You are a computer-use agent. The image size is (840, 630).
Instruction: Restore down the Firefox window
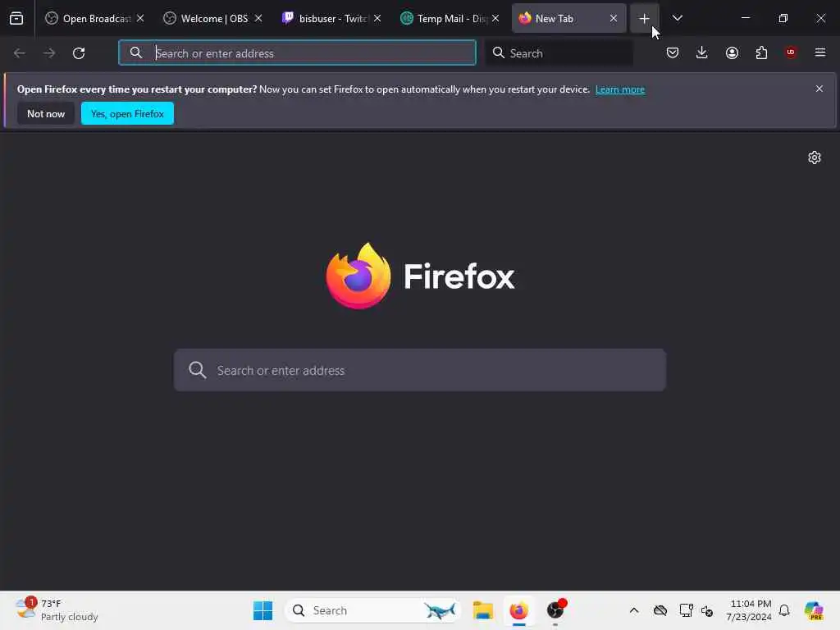point(783,18)
